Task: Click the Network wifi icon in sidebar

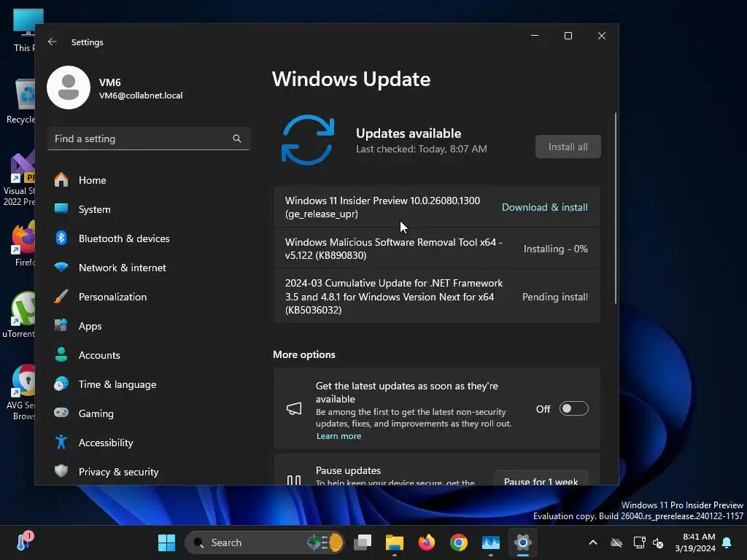Action: pyautogui.click(x=61, y=267)
